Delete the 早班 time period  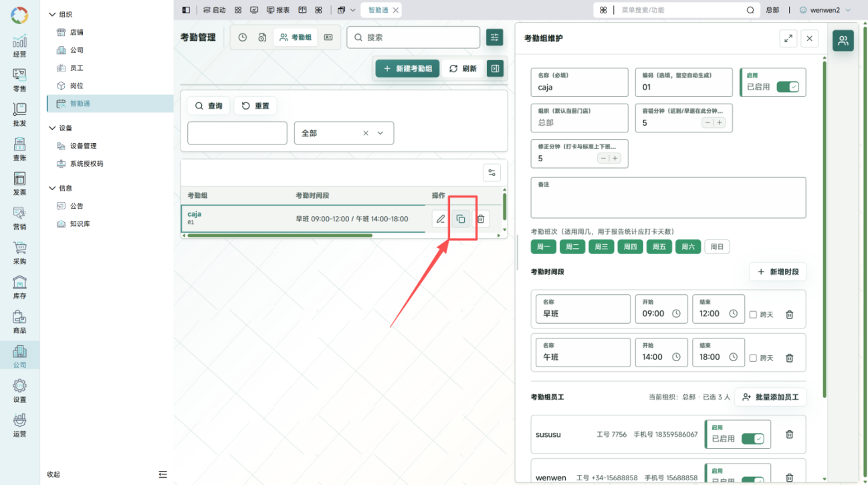(789, 314)
